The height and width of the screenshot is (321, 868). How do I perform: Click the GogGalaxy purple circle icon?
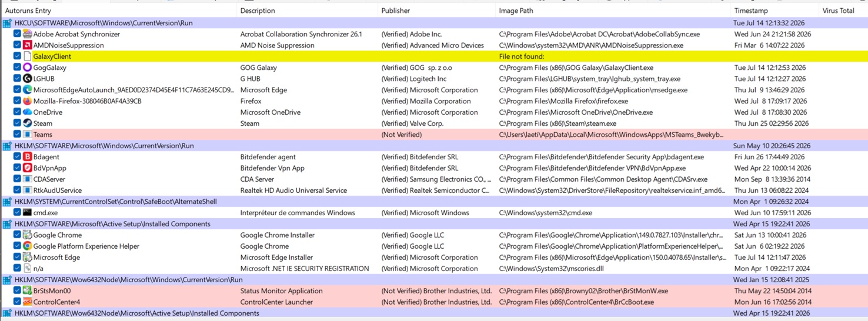[27, 68]
